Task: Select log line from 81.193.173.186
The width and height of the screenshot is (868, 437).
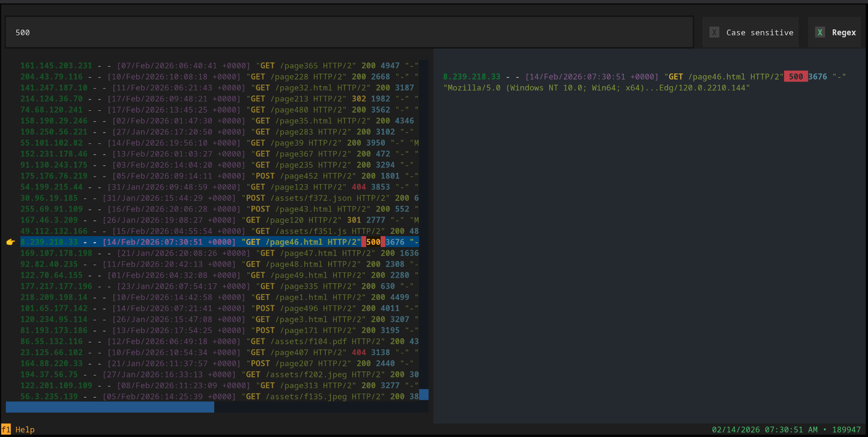Action: (x=219, y=331)
